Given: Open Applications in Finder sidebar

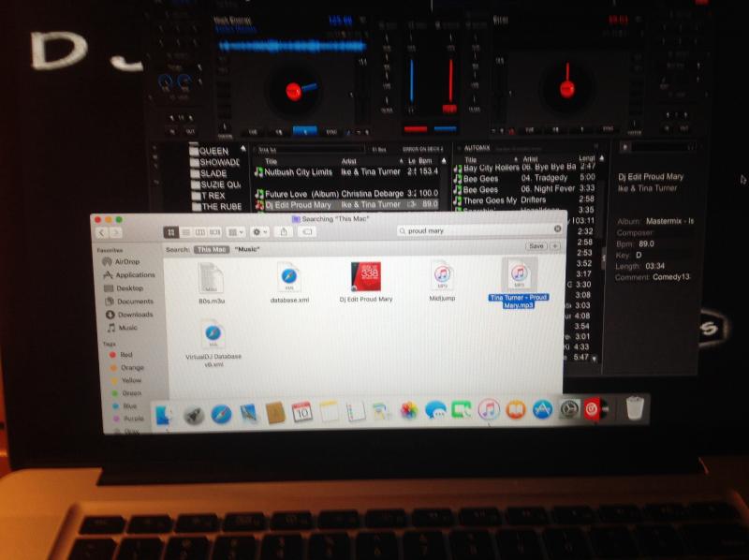Looking at the screenshot, I should point(129,274).
